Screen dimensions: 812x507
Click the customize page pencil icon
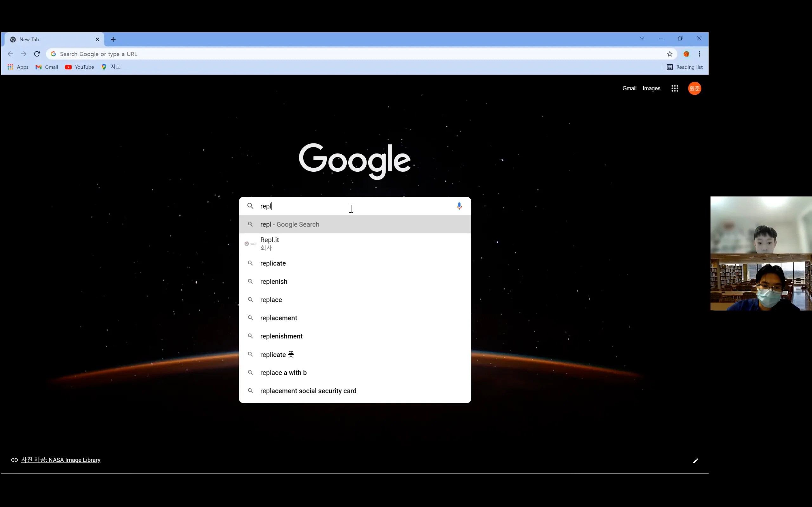(x=695, y=461)
